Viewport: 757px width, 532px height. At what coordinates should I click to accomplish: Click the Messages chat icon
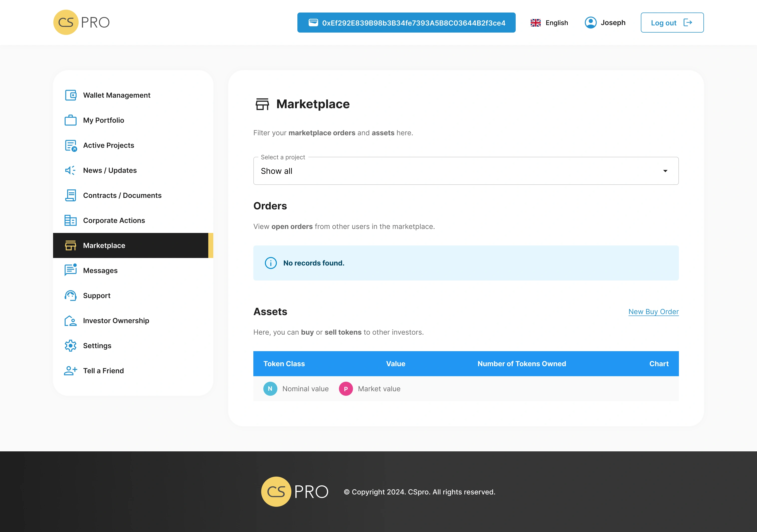click(71, 270)
